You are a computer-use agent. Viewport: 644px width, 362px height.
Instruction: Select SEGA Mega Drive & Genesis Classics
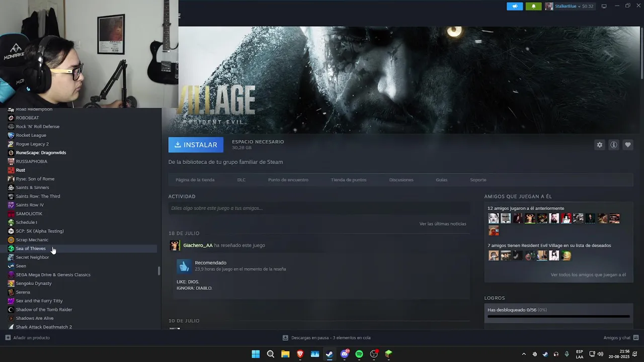[53, 275]
